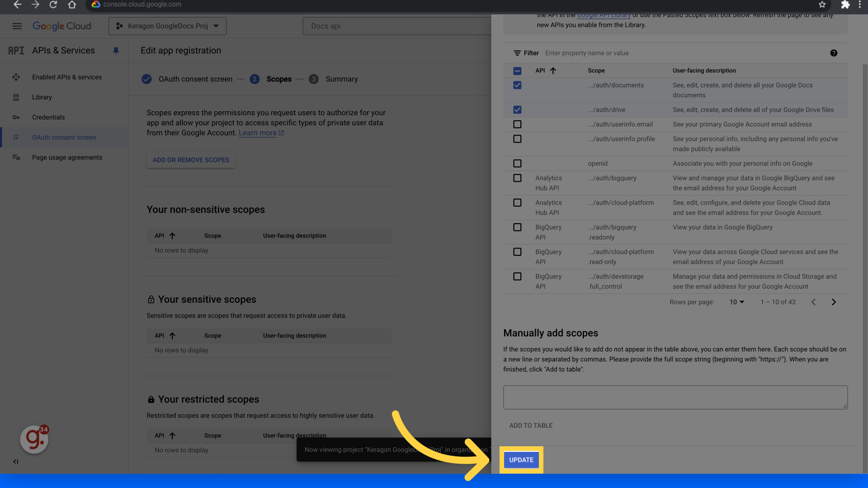Click the Library grid icon in sidebar
Image resolution: width=868 pixels, height=488 pixels.
coord(16,97)
